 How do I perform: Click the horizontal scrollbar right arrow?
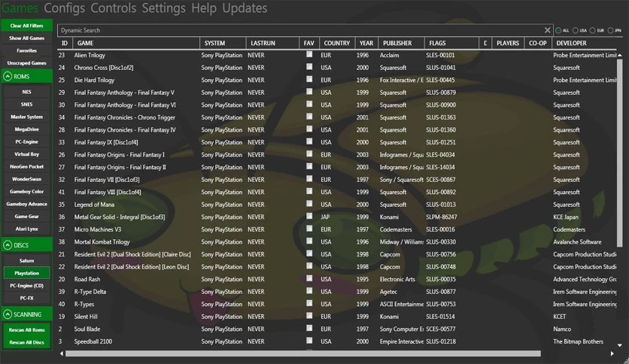click(612, 353)
